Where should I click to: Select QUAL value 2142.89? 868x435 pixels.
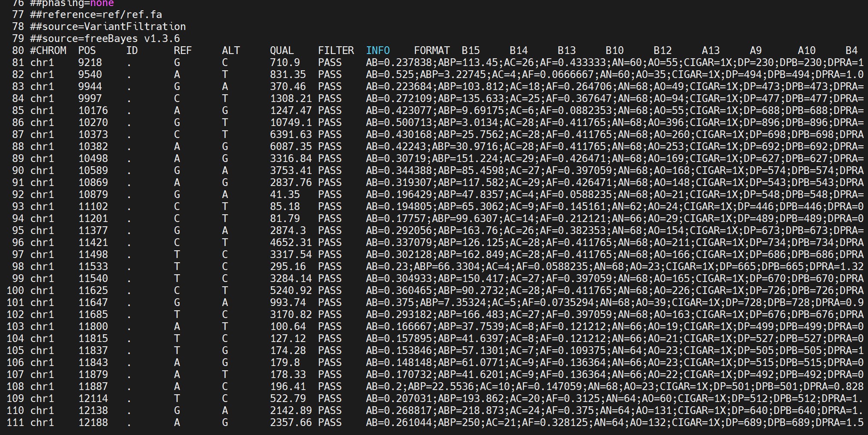pyautogui.click(x=291, y=411)
